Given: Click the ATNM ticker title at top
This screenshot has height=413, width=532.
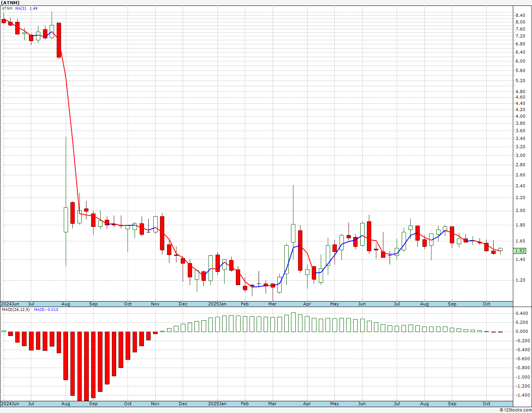Looking at the screenshot, I should (x=11, y=3).
